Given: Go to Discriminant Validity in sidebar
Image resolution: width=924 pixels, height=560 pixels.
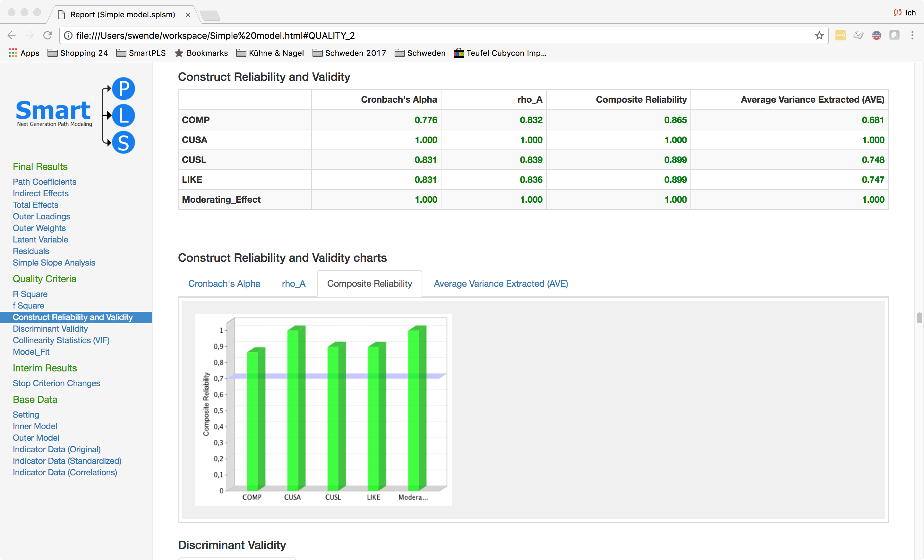Looking at the screenshot, I should click(50, 329).
